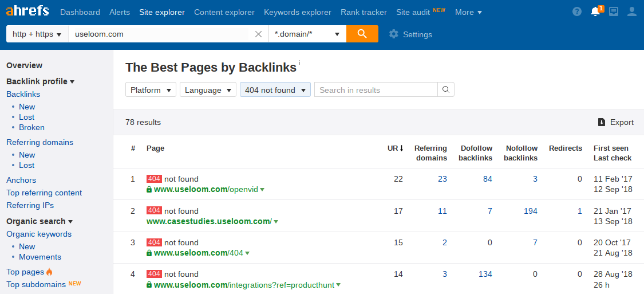
Task: Click the lock icon on /404 row
Action: tap(149, 253)
